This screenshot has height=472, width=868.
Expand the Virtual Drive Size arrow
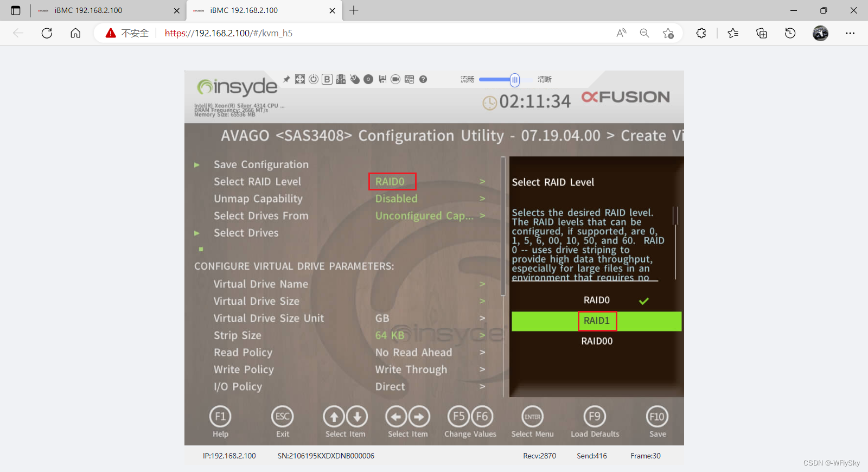pos(482,301)
